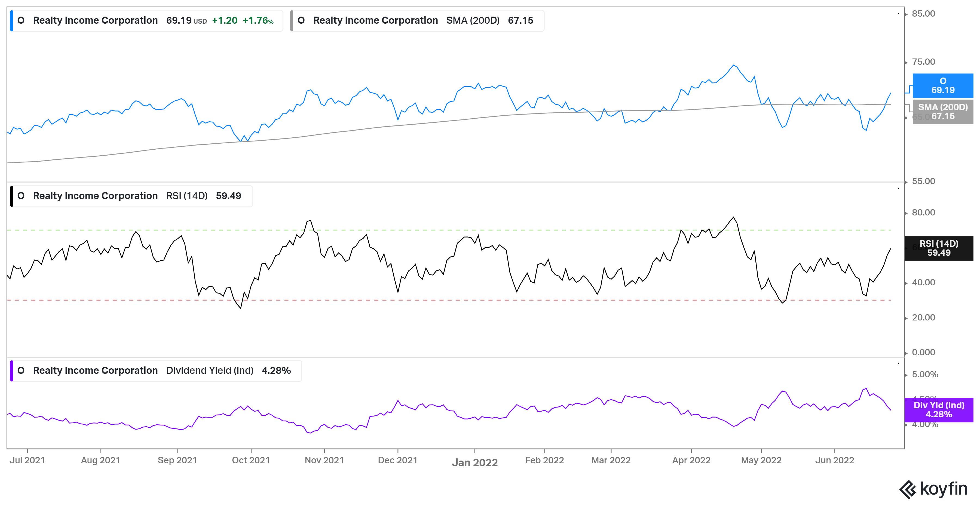Open the Dividend Yield (Ind) 4.28% legend
980x506 pixels.
pyautogui.click(x=156, y=371)
